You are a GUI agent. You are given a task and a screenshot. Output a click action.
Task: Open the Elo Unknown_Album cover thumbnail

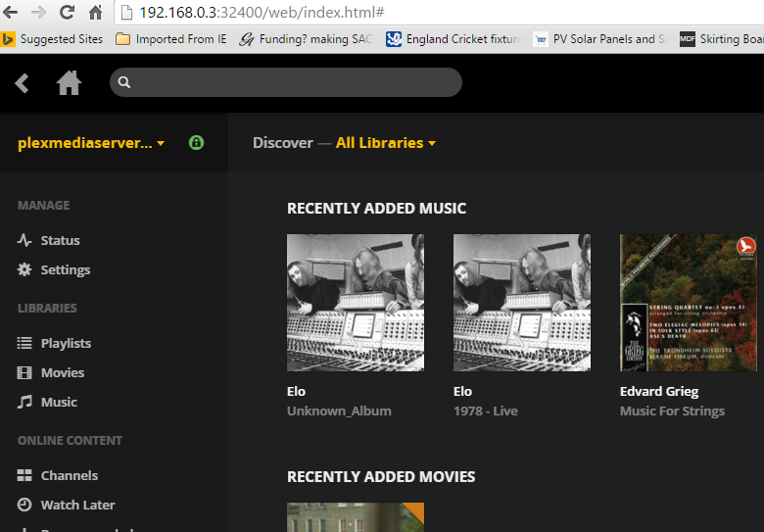[356, 303]
